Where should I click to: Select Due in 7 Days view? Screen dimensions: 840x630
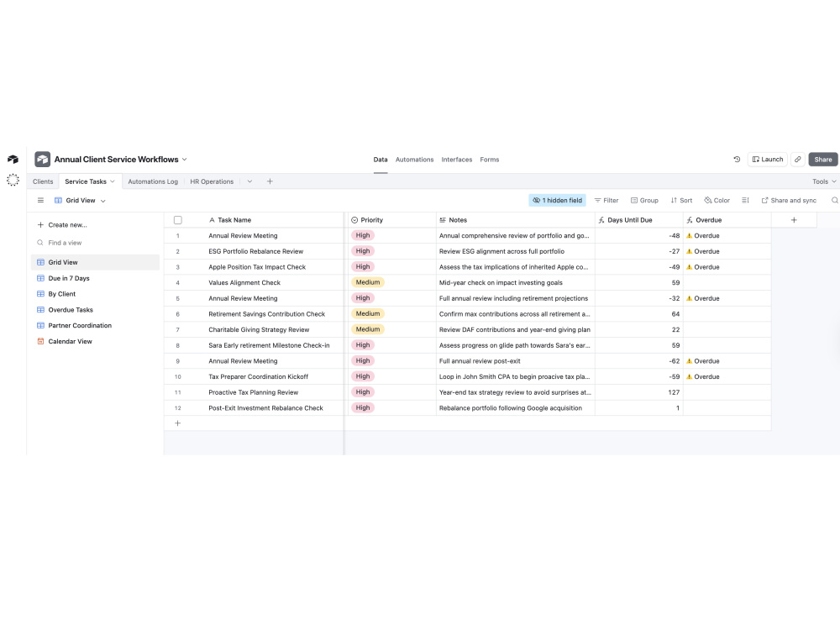[96, 278]
